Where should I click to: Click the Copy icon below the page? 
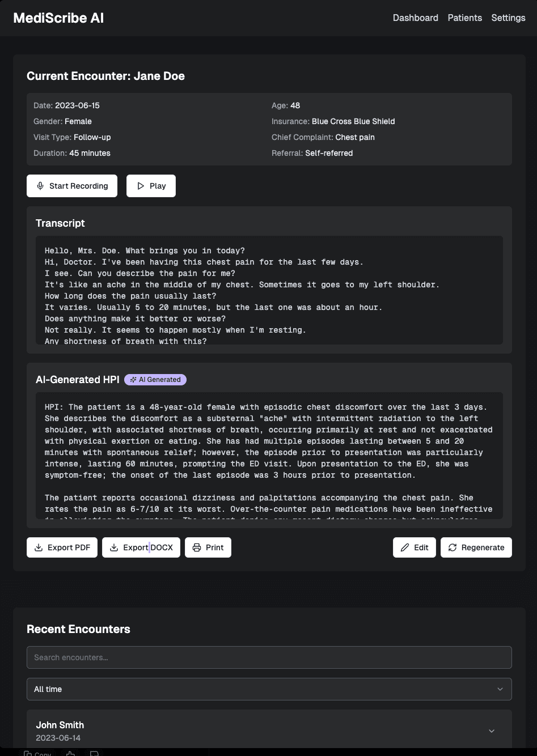28,754
